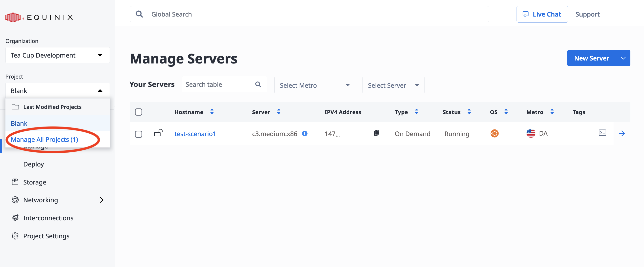
Task: Click the Tags column header
Action: (579, 112)
